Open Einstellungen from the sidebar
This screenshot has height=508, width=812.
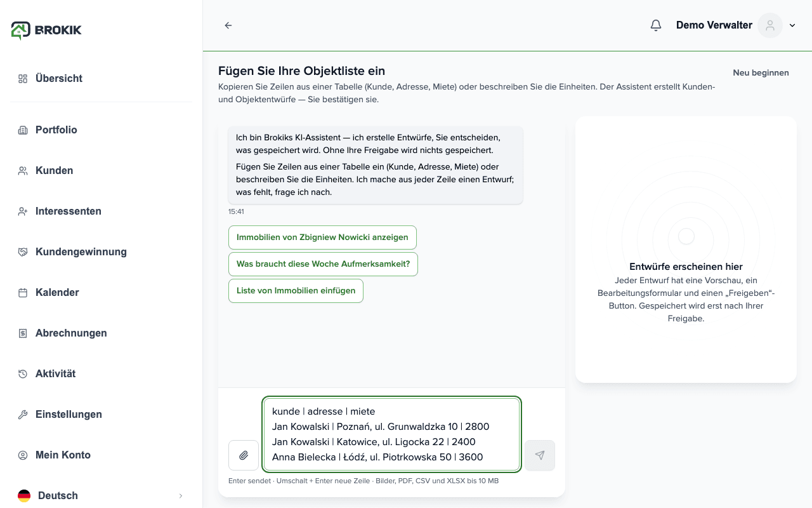point(101,415)
